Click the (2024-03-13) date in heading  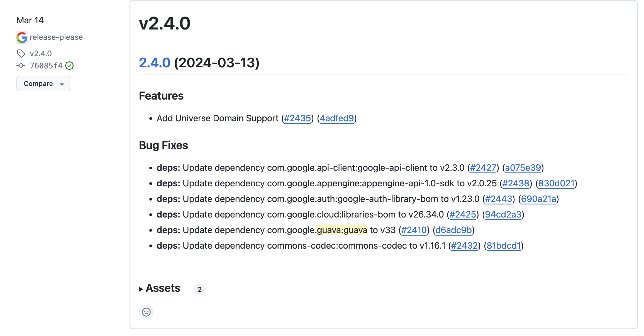[217, 63]
